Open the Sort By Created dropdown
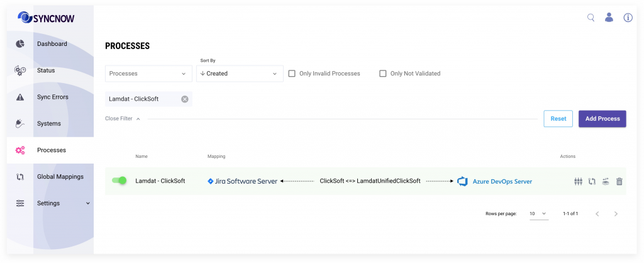Viewport: 644px width, 263px height. coord(240,74)
